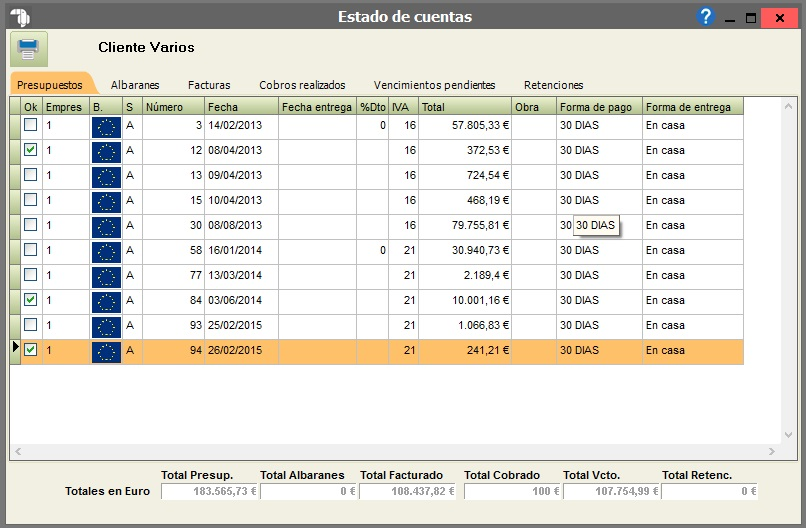Select the total 10.001,16 €
The image size is (806, 528).
(465, 302)
